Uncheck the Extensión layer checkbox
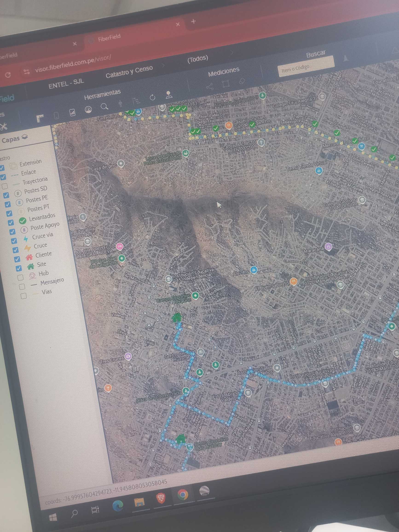Viewport: 399px width, 532px height. pyautogui.click(x=2, y=168)
